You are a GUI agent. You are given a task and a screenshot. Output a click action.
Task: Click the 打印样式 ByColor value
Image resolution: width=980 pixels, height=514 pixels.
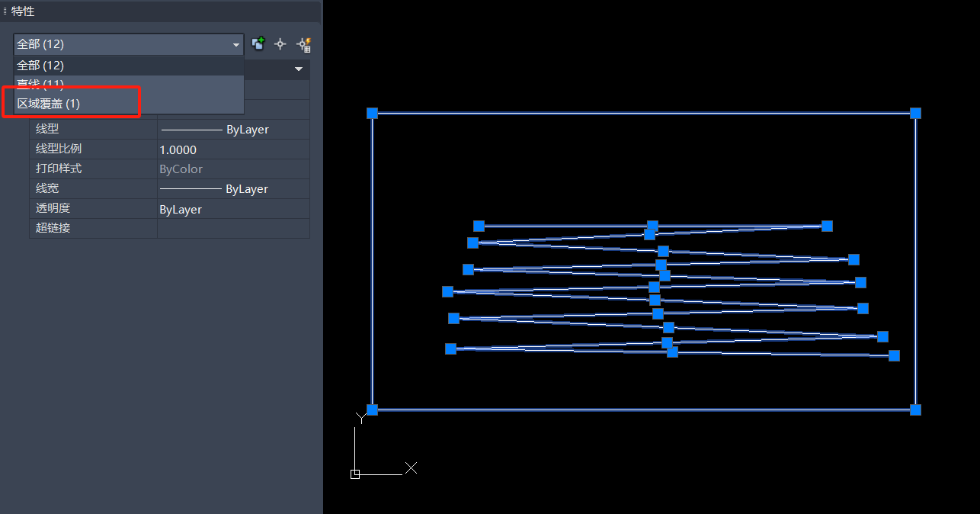pos(232,169)
